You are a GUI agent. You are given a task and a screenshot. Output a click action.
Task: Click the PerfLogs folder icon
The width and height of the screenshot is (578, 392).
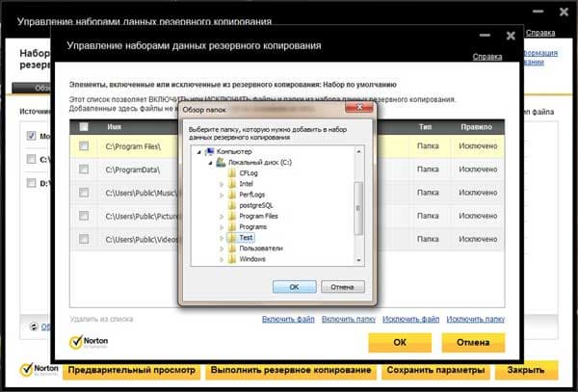coord(232,195)
